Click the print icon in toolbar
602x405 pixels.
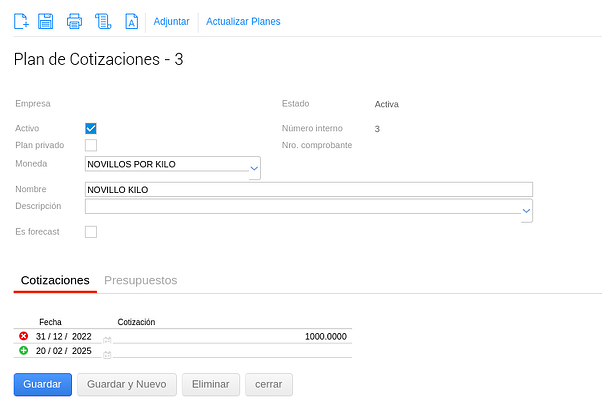(x=74, y=21)
